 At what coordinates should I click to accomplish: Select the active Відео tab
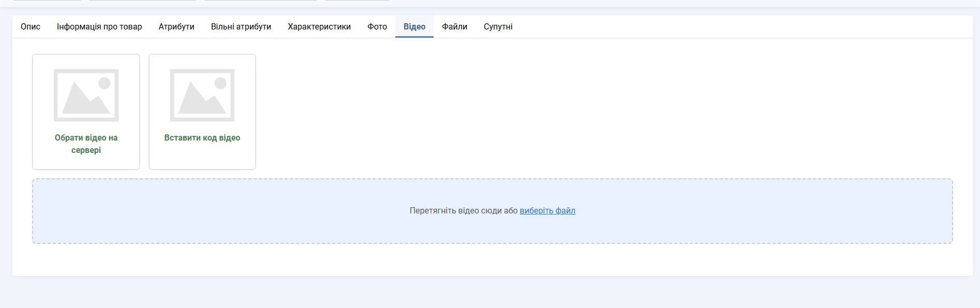pyautogui.click(x=414, y=27)
